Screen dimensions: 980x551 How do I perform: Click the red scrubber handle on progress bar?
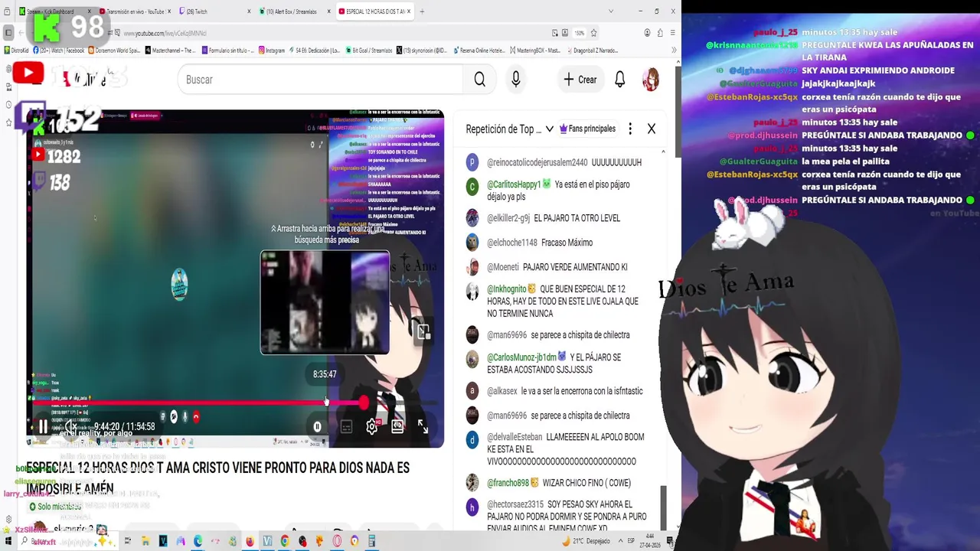click(363, 403)
